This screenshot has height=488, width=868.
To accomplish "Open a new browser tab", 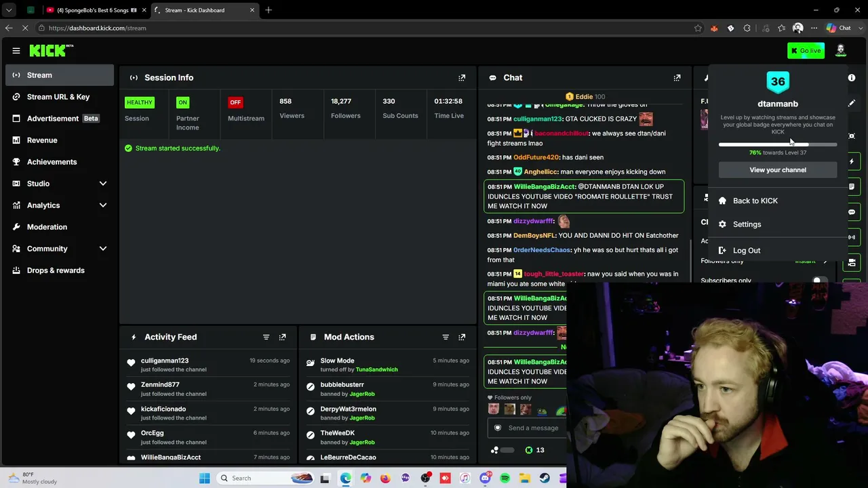I will point(269,10).
